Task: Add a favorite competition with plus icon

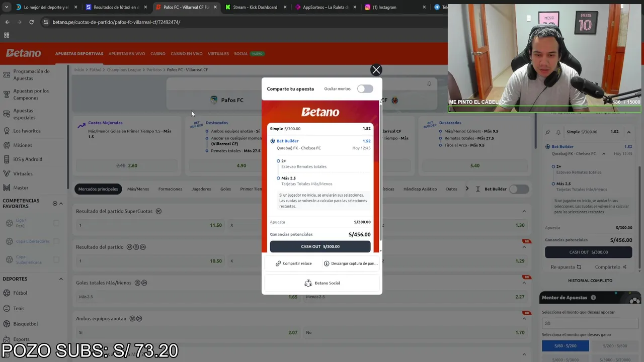Action: [55, 204]
